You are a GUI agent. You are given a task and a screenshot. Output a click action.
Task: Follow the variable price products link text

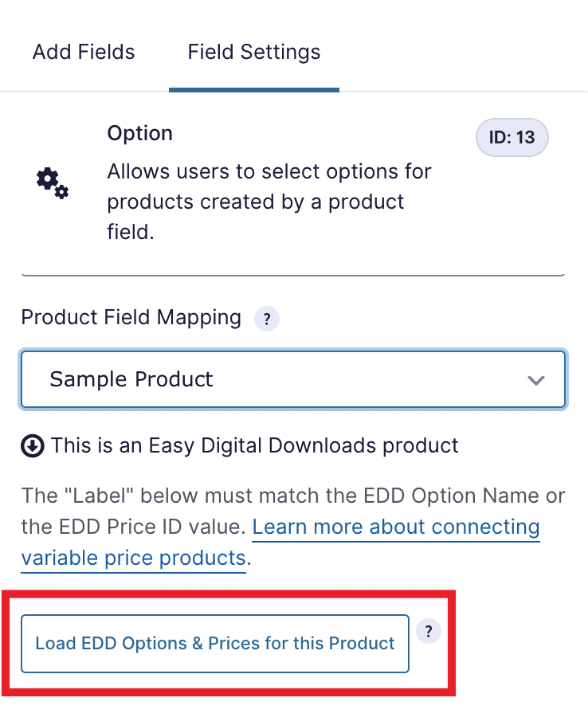point(133,558)
